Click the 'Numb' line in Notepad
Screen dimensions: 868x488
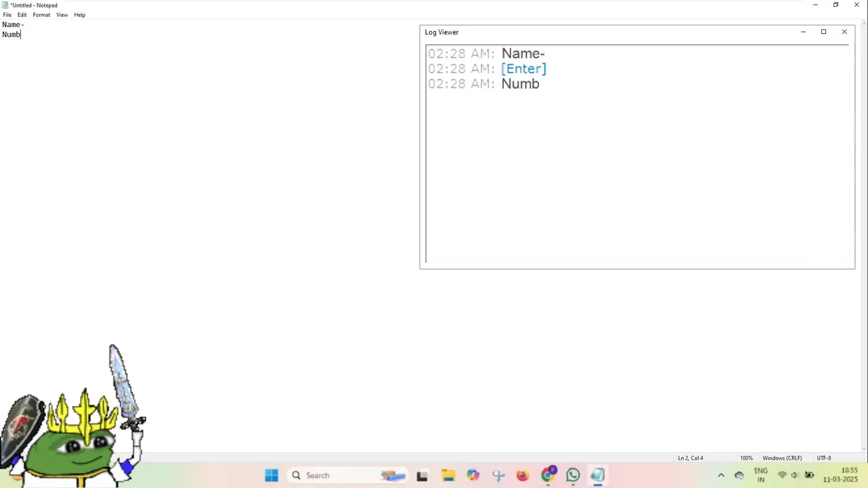(12, 35)
